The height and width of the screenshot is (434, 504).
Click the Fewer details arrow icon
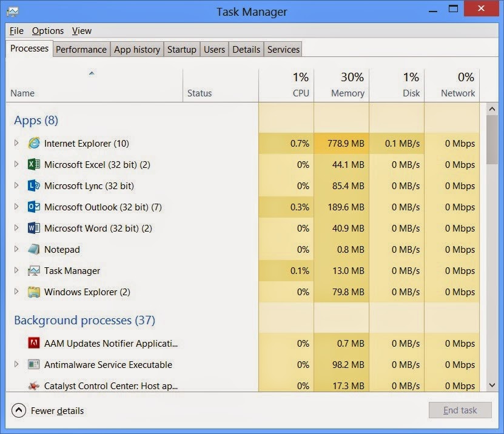point(19,410)
